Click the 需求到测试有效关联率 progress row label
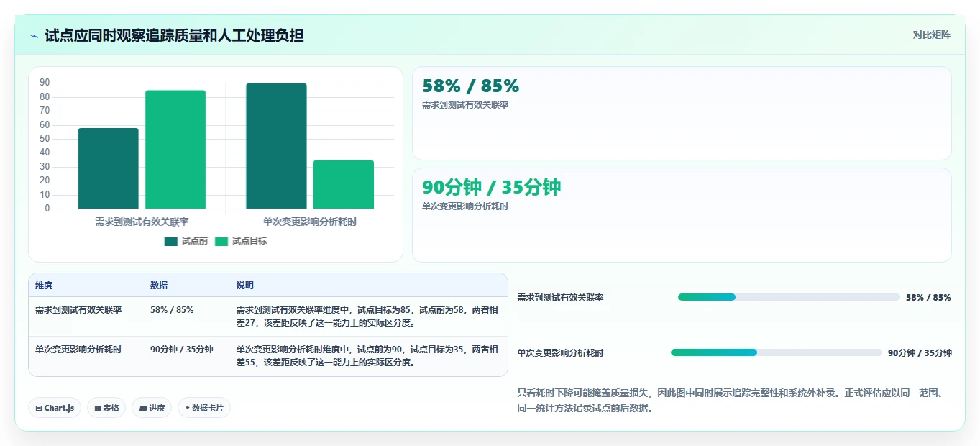This screenshot has height=446, width=980. (x=561, y=298)
